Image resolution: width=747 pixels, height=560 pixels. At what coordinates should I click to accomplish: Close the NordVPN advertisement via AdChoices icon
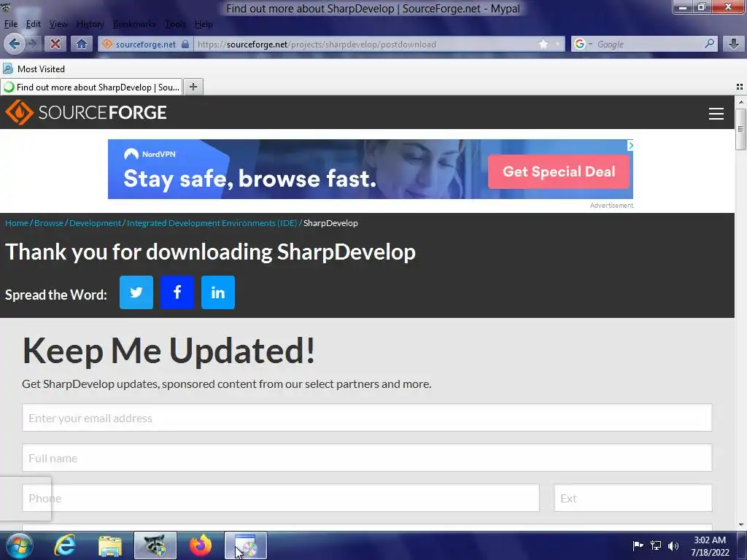point(630,145)
